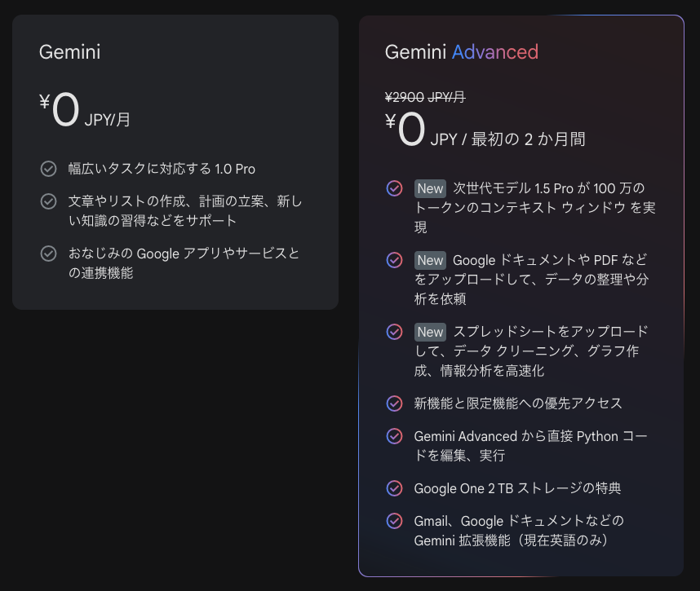Click the 新機能と限定機能への優先アクセス text
The height and width of the screenshot is (591, 700).
(x=518, y=404)
